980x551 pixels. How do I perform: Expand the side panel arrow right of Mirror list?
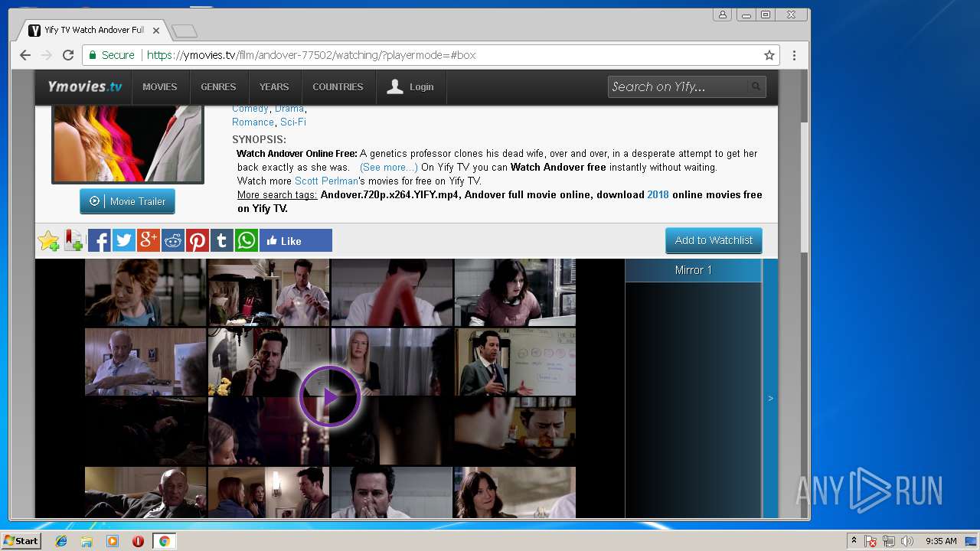coord(770,398)
